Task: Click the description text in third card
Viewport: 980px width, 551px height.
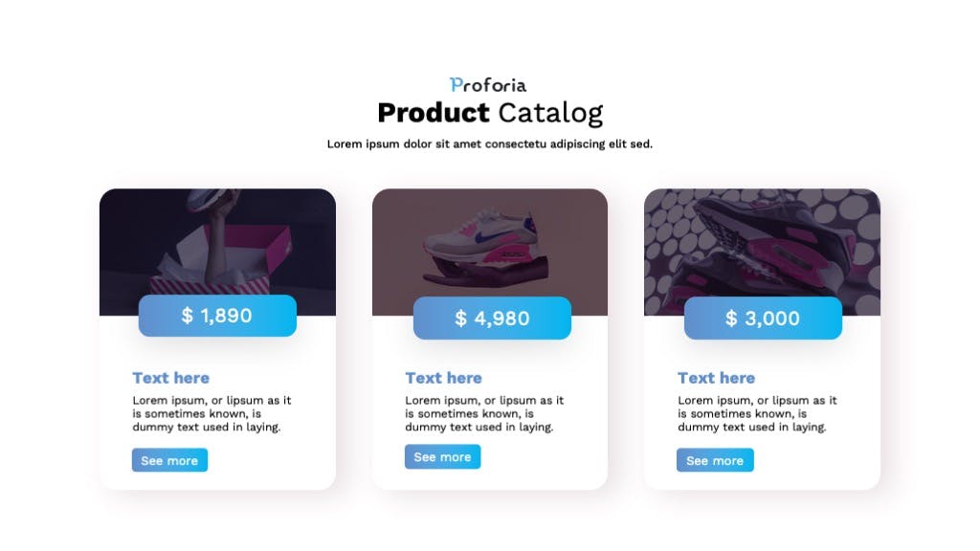Action: click(757, 413)
